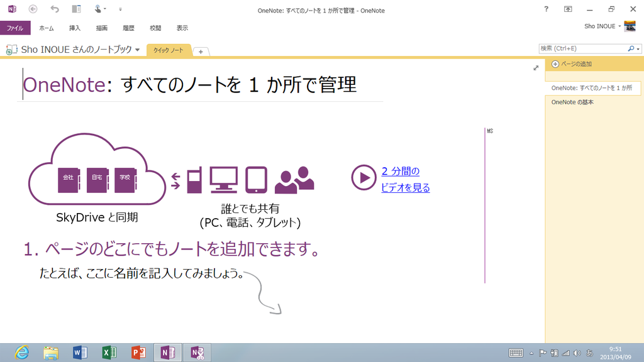Open File Explorer from the taskbar
Screen dimensions: 644x362
pos(51,353)
